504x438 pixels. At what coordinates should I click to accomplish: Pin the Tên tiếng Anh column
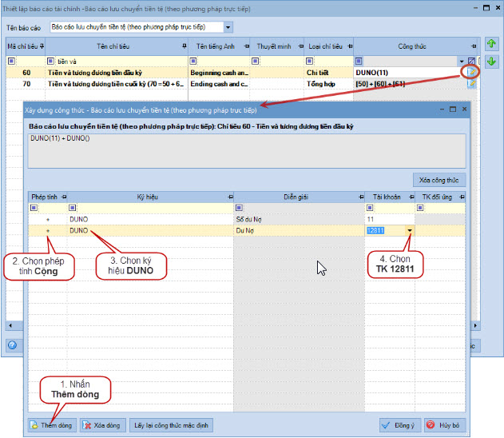click(247, 46)
